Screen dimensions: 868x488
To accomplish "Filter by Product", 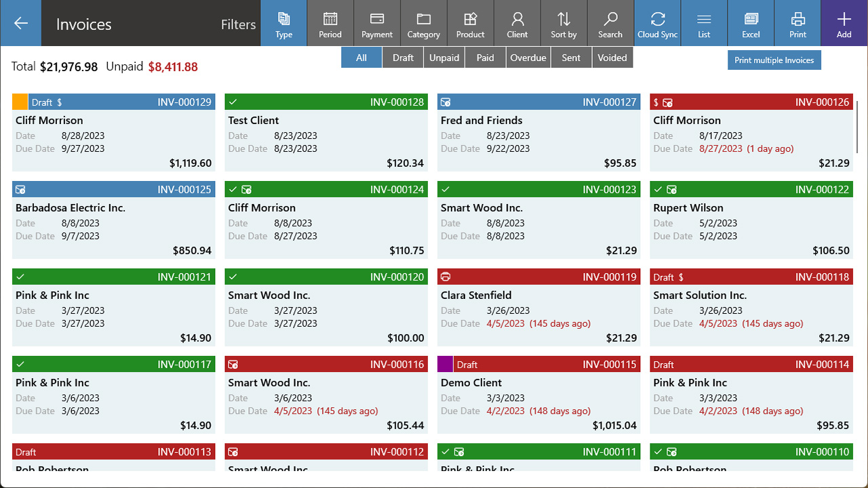I will [x=471, y=23].
